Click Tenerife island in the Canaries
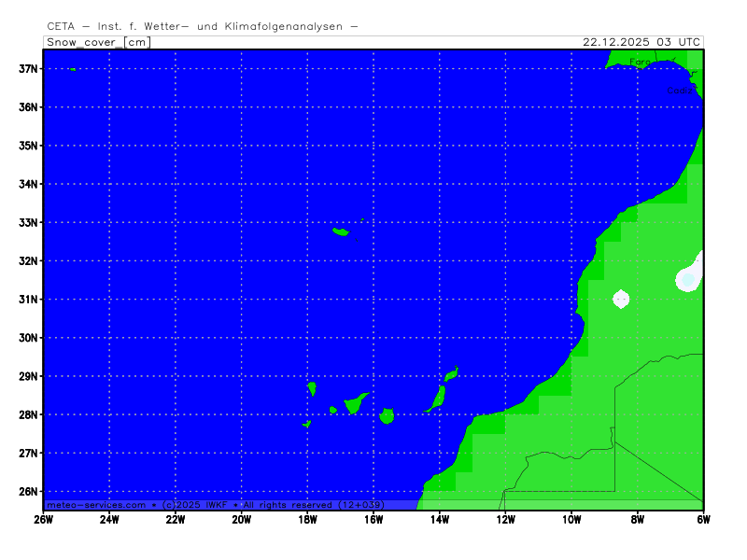747x560 pixels. tap(353, 404)
